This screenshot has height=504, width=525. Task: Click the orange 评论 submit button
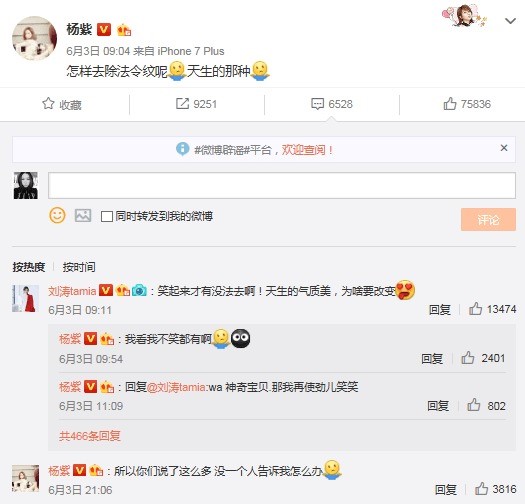tap(488, 219)
